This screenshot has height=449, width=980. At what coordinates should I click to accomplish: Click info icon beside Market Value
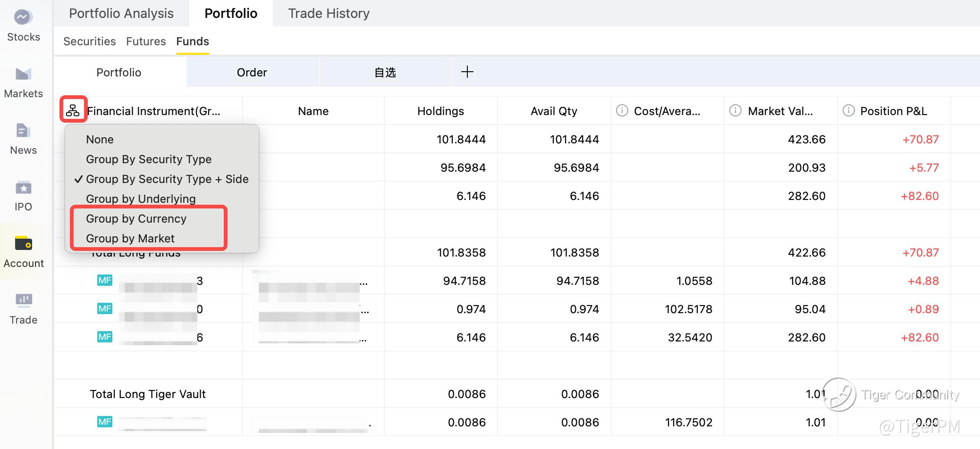[x=735, y=111]
